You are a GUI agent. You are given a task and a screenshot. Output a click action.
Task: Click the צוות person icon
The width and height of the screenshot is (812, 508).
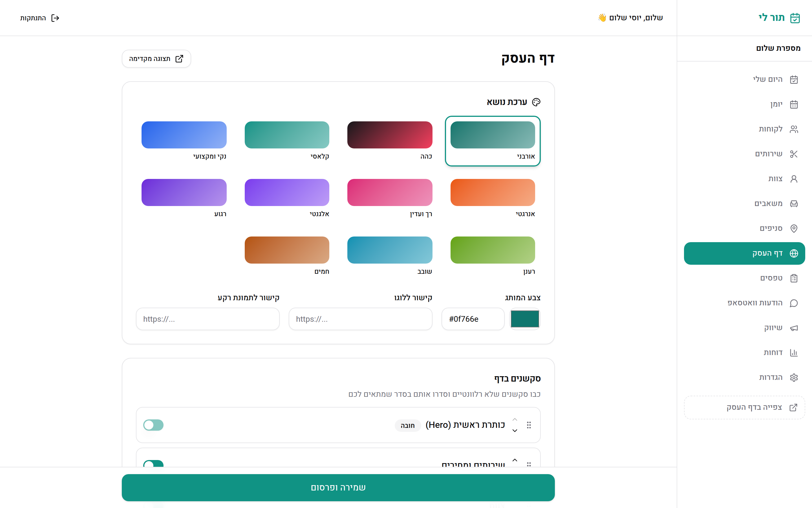coord(794,179)
